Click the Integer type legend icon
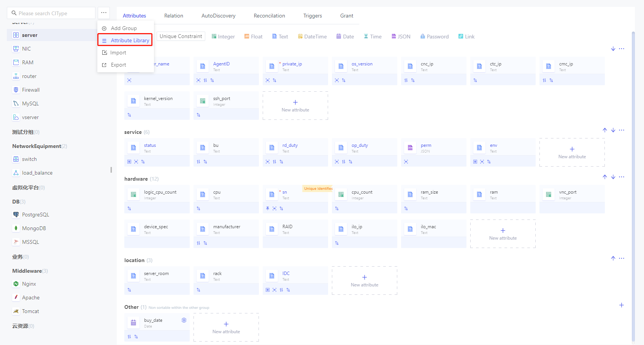This screenshot has height=345, width=644. point(214,37)
